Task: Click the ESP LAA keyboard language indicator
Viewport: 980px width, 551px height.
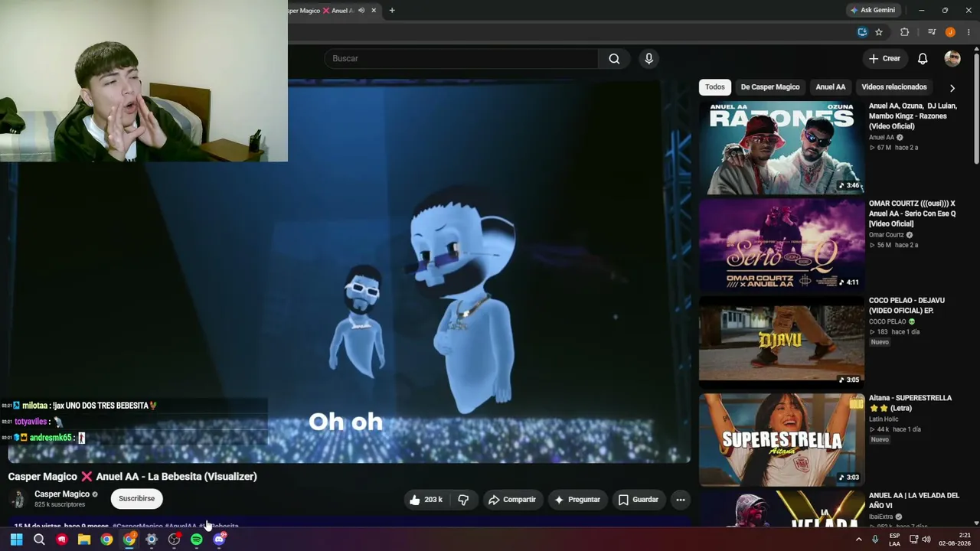Action: [894, 540]
